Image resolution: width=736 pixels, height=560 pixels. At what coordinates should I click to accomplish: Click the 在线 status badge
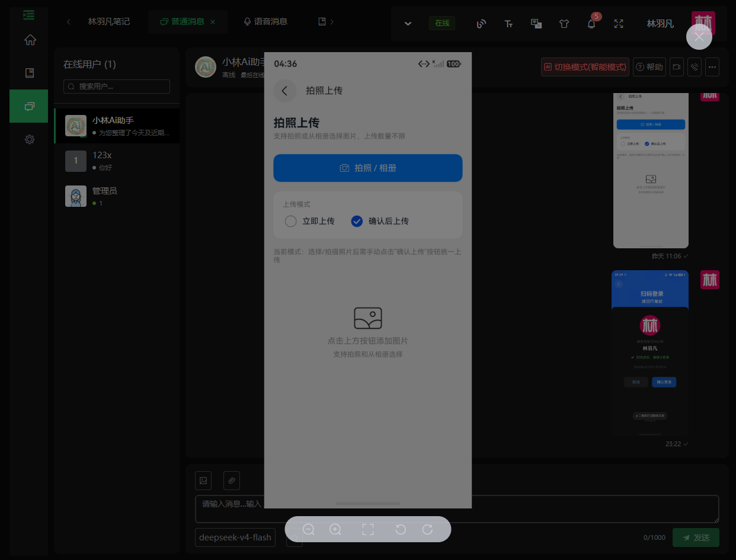(x=442, y=23)
